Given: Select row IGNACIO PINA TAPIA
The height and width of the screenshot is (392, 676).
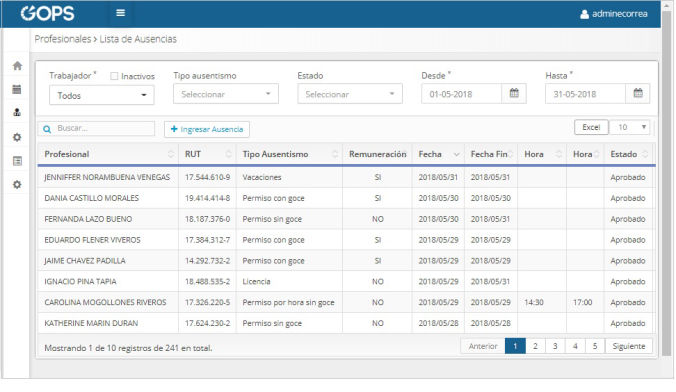Looking at the screenshot, I should coord(347,281).
